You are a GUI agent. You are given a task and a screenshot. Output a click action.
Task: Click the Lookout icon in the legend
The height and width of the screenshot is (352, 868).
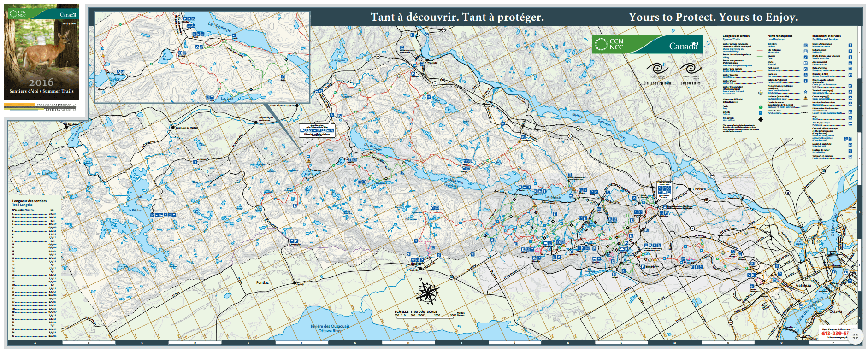click(805, 45)
